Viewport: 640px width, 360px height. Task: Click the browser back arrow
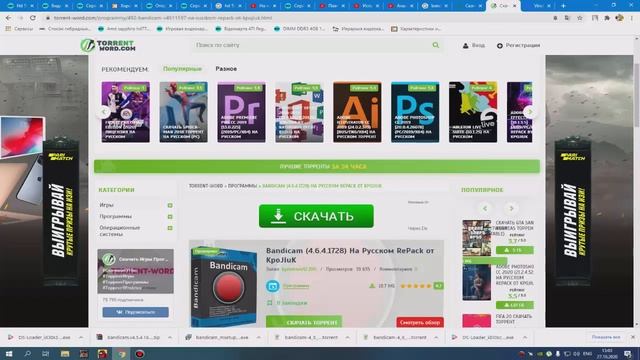point(9,18)
